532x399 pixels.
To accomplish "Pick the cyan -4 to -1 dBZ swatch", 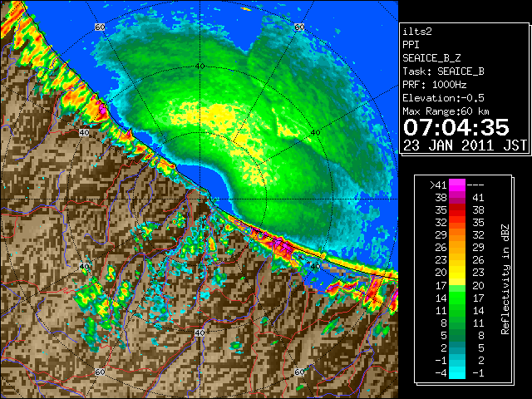I will pos(457,372).
